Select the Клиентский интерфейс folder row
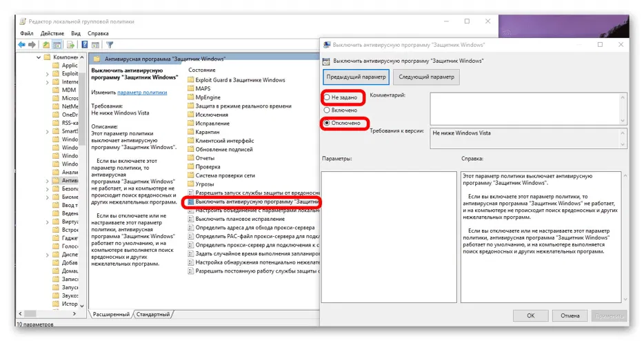This screenshot has width=644, height=341. [x=221, y=141]
